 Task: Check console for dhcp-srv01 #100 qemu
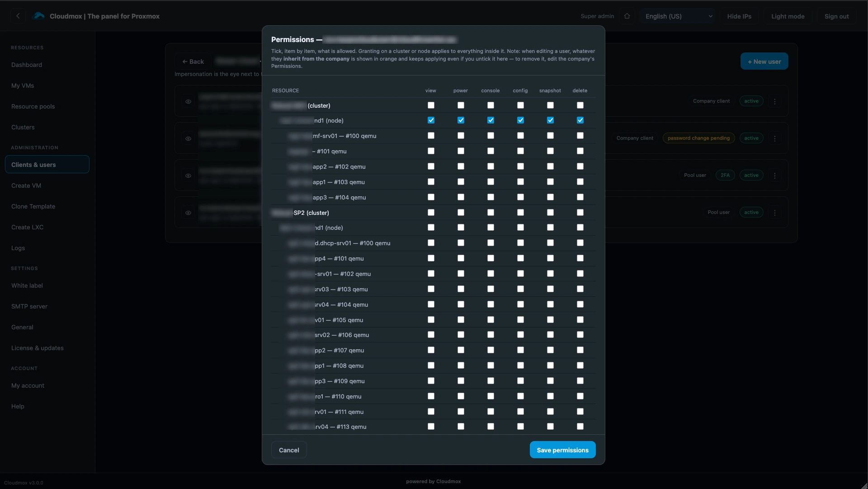491,243
